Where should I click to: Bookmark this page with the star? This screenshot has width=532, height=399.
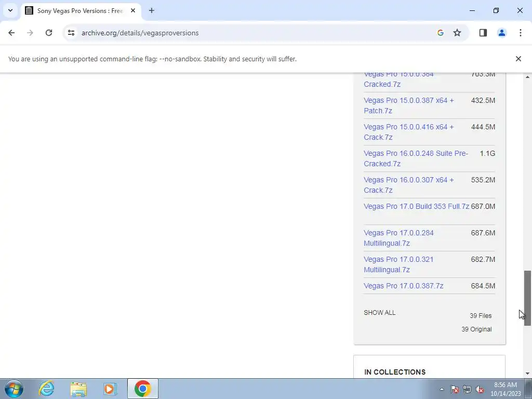pos(457,33)
